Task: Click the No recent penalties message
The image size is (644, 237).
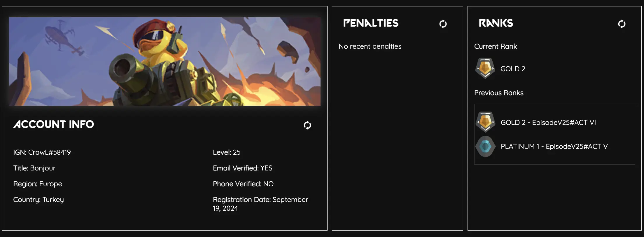Action: click(x=370, y=46)
